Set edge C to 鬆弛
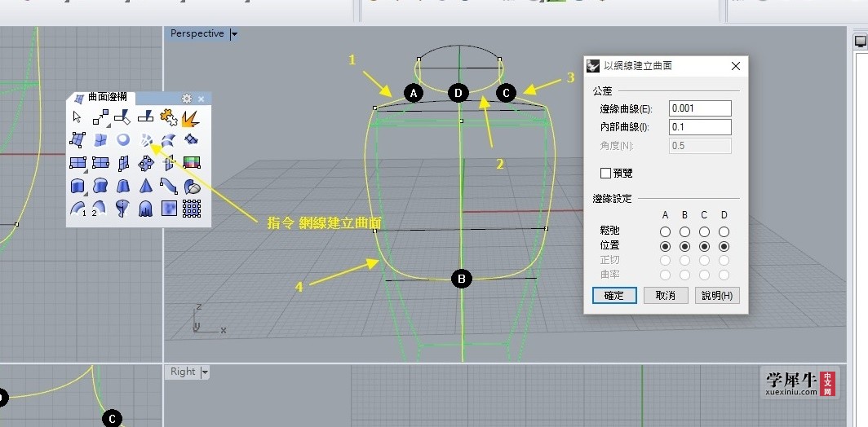This screenshot has width=868, height=427. [704, 231]
